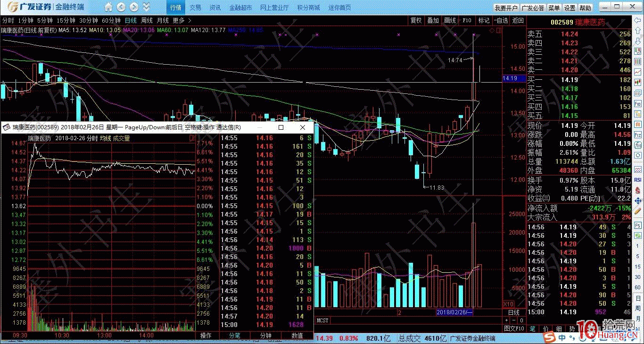
Task: Open the 行情 tab
Action: (x=176, y=8)
